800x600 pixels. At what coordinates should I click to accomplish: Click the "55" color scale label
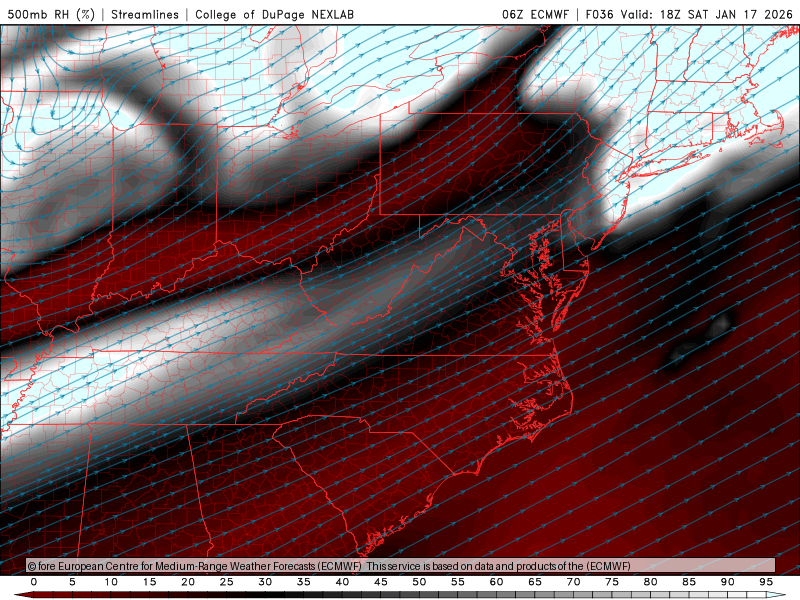(458, 582)
